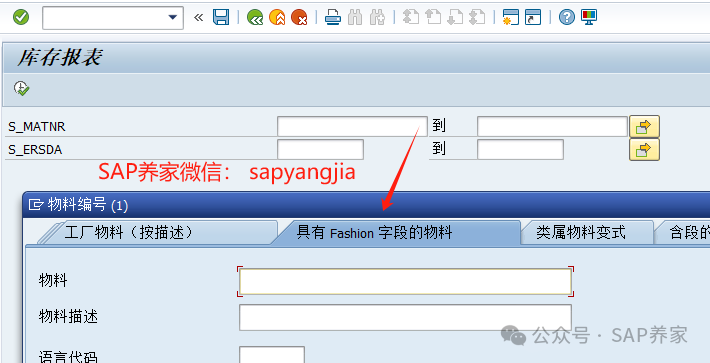Click the dialog title icon beside 物料编号
This screenshot has width=710, height=363.
[x=36, y=205]
